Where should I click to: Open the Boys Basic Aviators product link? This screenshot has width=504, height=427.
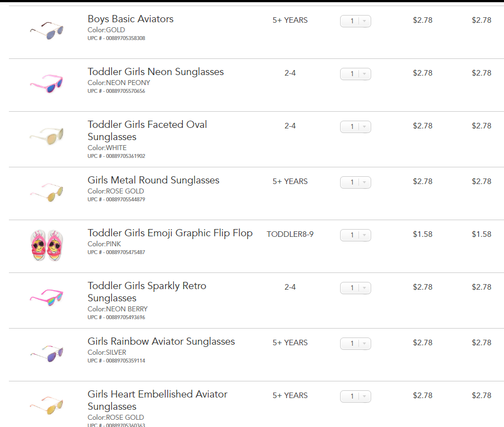click(131, 19)
